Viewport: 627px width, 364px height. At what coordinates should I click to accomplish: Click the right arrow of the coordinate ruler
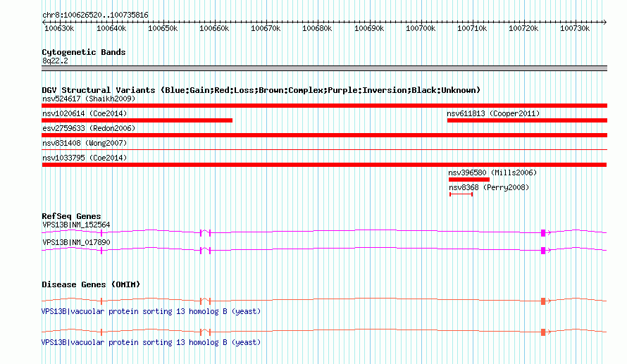pos(605,23)
